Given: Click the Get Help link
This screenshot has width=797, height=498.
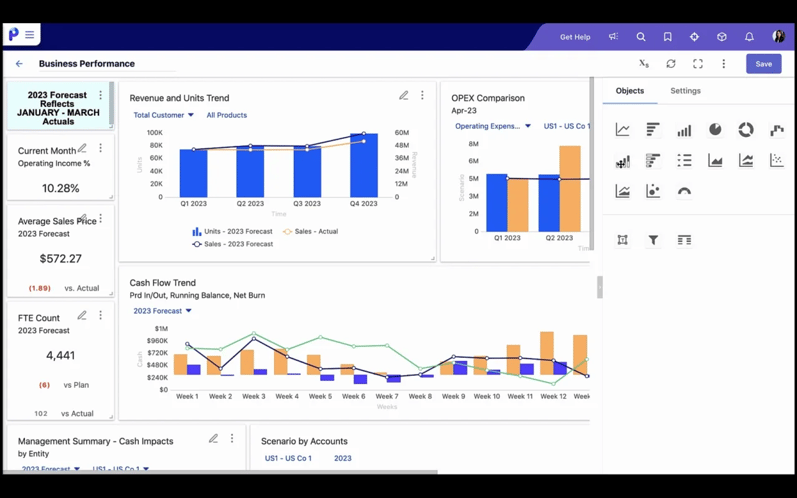Looking at the screenshot, I should pyautogui.click(x=575, y=37).
